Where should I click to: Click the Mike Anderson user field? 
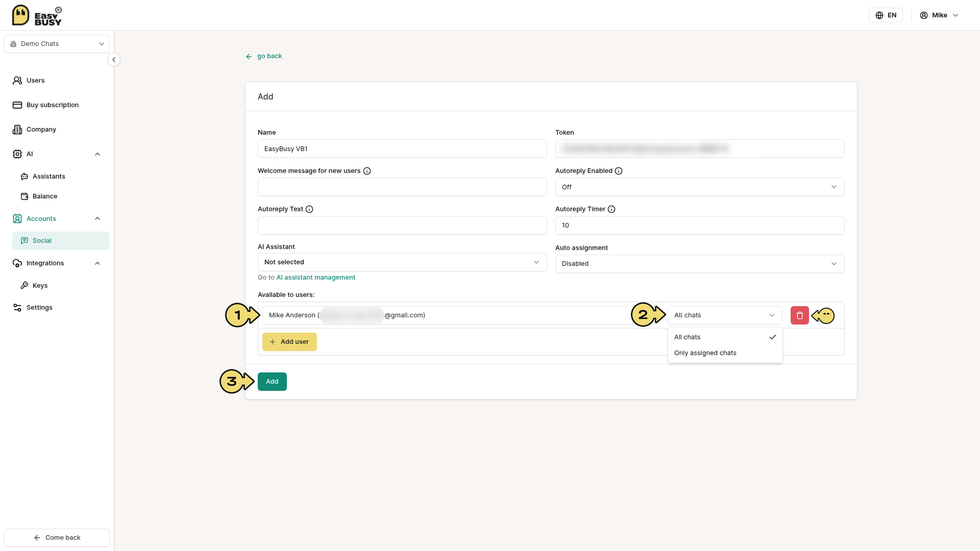pyautogui.click(x=461, y=315)
